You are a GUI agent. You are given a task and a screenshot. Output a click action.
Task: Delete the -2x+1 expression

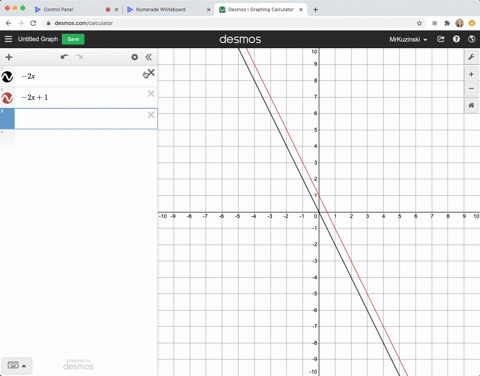click(x=151, y=94)
